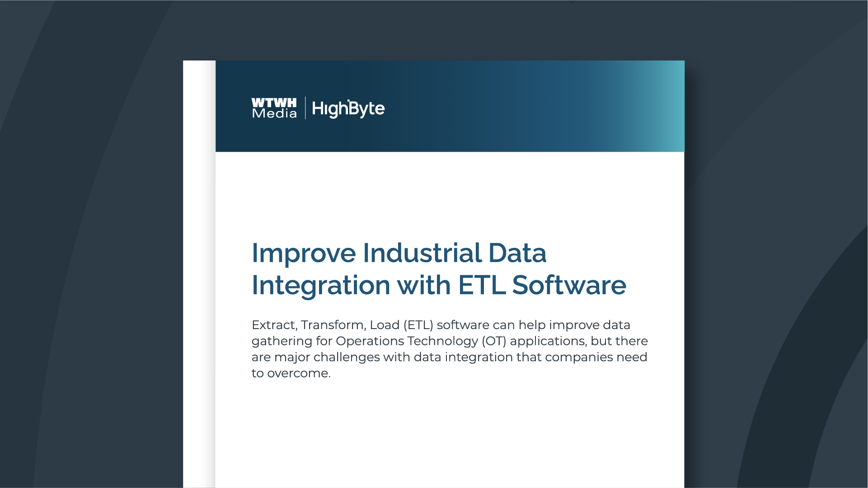This screenshot has height=488, width=868.
Task: Click the second line of the title
Action: click(439, 285)
